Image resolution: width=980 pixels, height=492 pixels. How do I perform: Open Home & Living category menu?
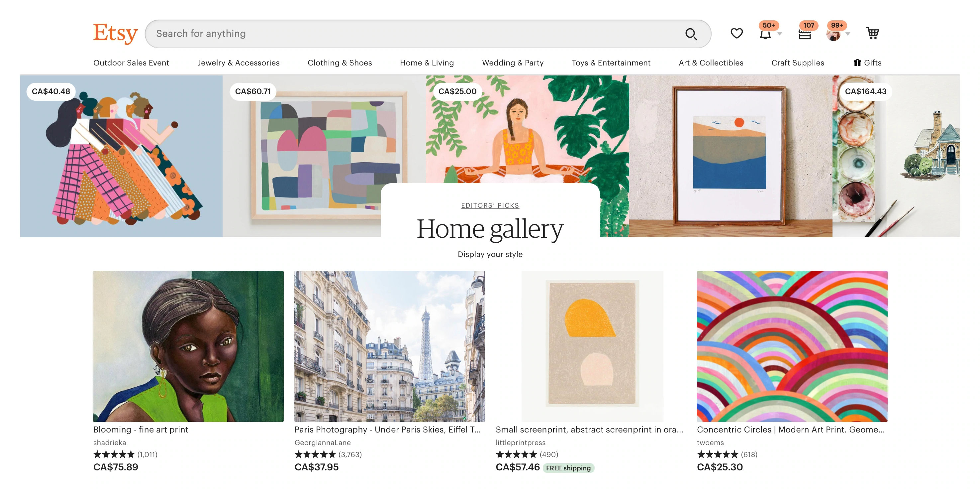click(427, 63)
